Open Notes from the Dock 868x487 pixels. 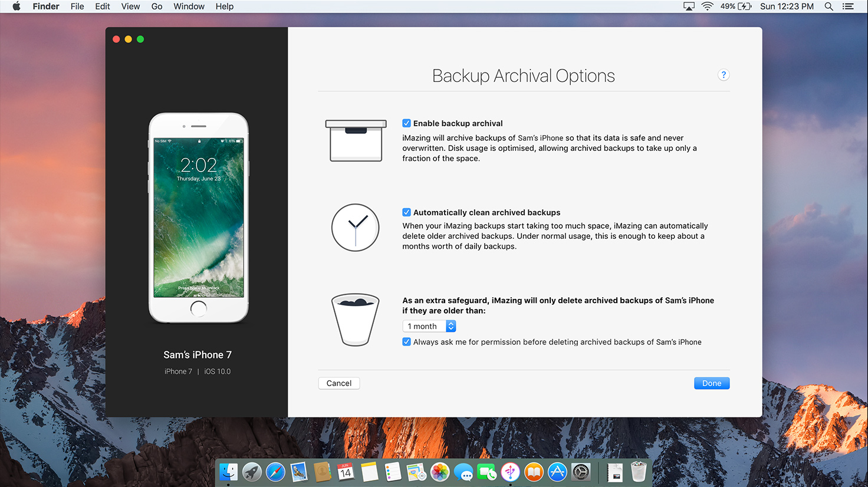tap(369, 472)
